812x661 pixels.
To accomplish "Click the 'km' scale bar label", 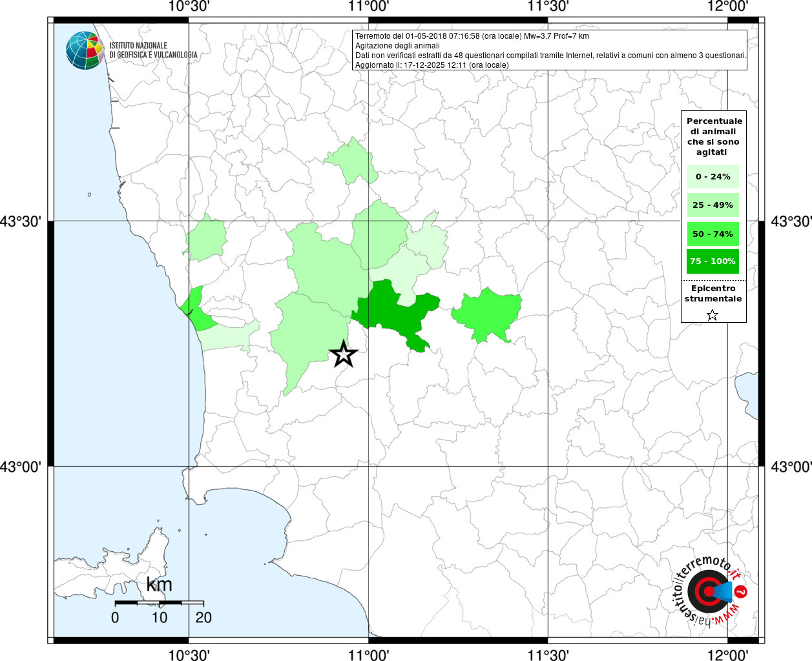I will 159,585.
